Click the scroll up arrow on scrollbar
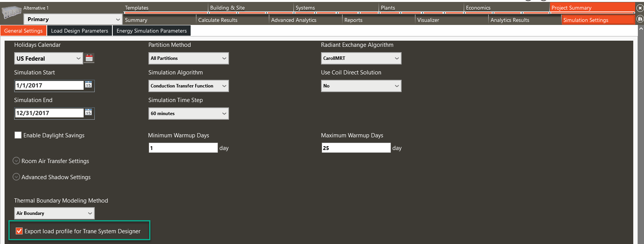The width and height of the screenshot is (644, 244). [x=640, y=29]
